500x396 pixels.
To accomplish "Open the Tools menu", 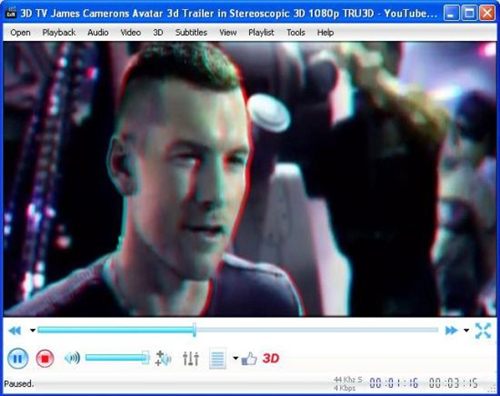I will pos(296,32).
